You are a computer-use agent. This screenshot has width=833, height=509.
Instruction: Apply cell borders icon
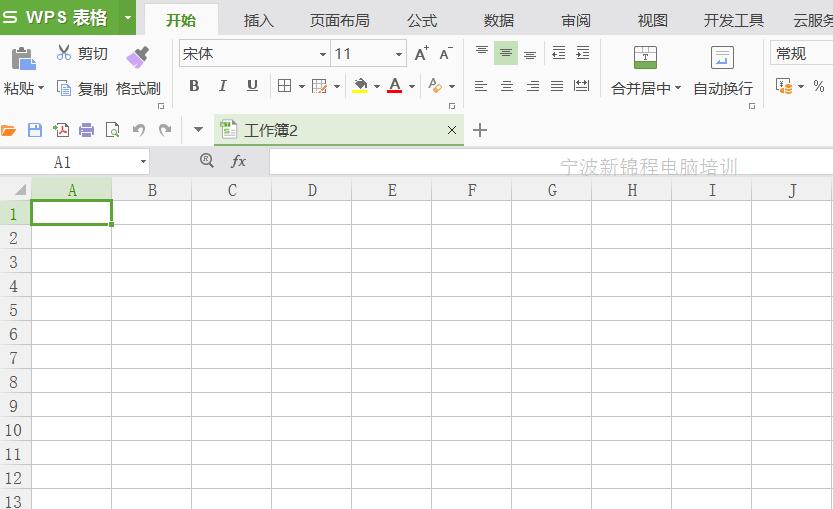click(x=285, y=86)
